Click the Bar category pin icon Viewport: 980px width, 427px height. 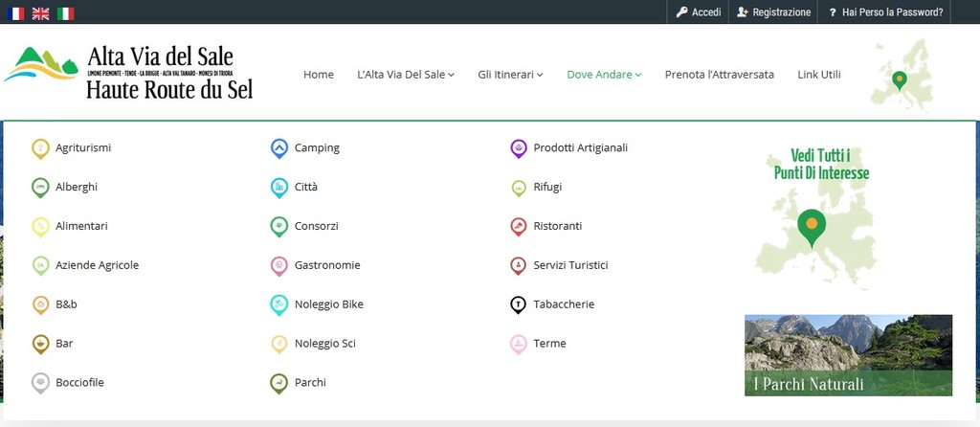click(x=40, y=344)
